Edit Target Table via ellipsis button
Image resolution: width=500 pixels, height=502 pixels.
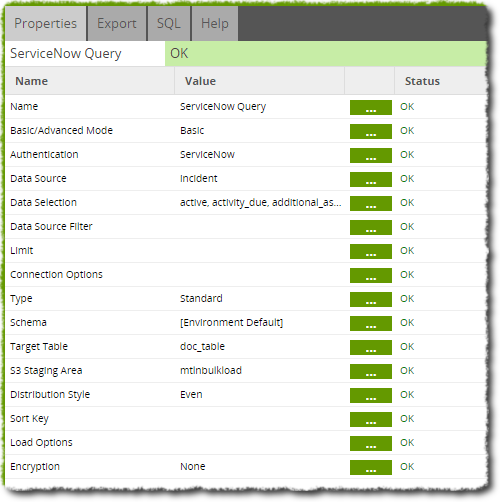371,348
